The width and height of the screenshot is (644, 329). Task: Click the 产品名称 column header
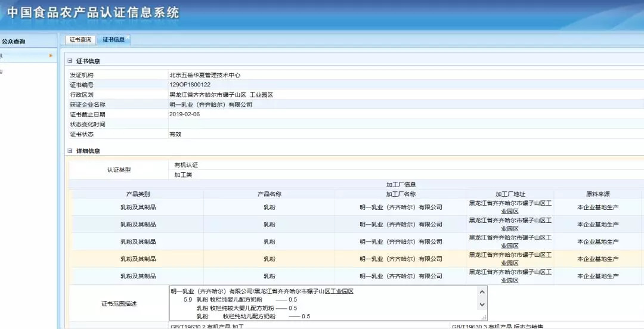[270, 194]
